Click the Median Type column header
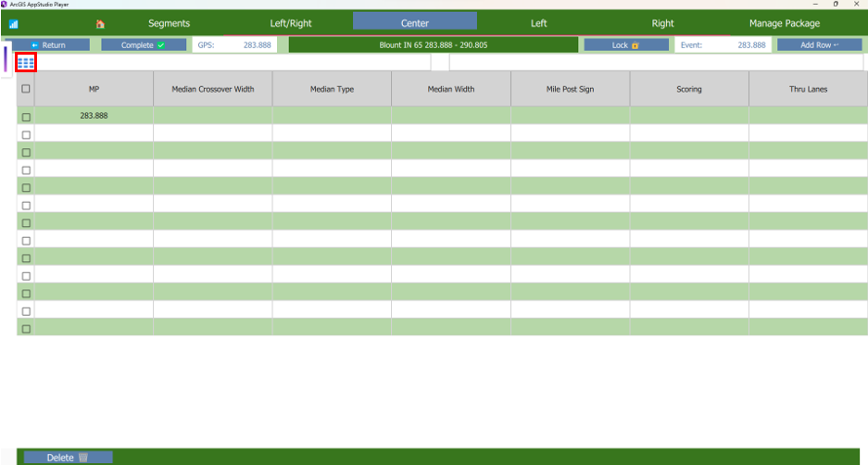The image size is (868, 465). [x=333, y=89]
